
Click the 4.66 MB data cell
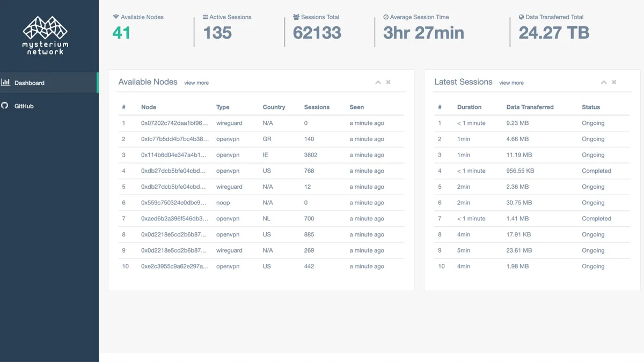(517, 139)
